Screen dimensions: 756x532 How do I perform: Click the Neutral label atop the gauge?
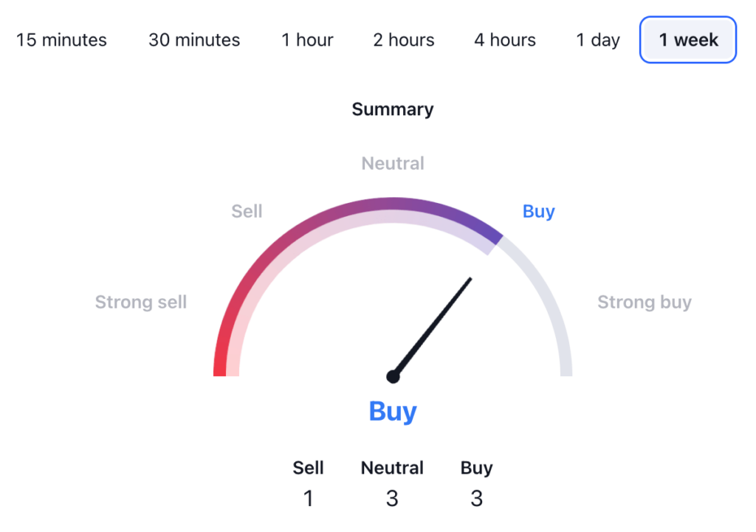tap(393, 163)
